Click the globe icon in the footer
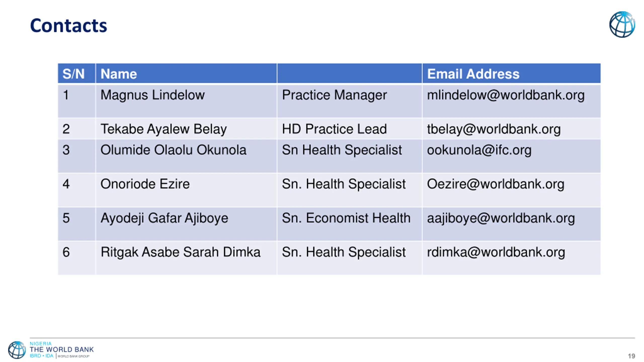Viewport: 644px width, 362px height. tap(17, 350)
